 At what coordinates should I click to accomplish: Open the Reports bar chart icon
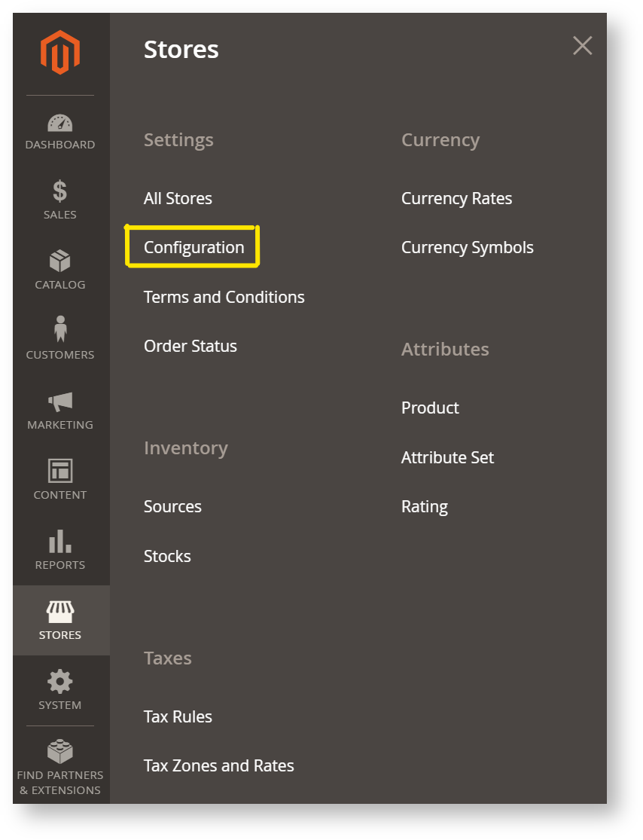[60, 541]
